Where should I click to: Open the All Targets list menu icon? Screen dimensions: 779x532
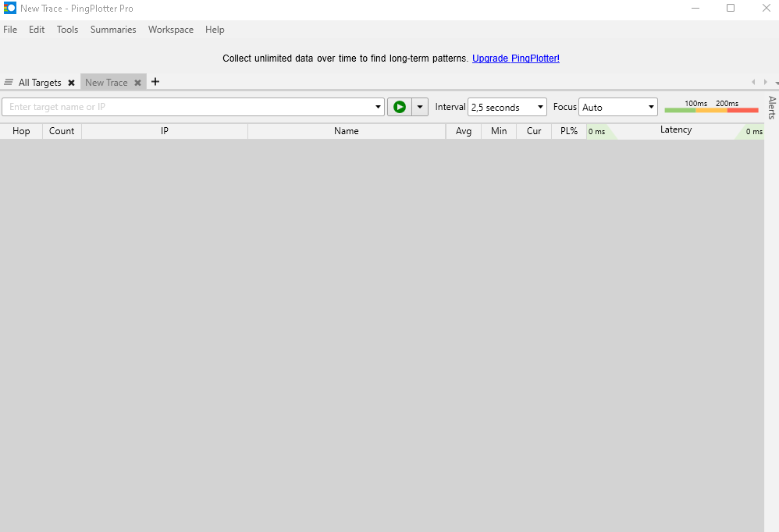coord(9,83)
